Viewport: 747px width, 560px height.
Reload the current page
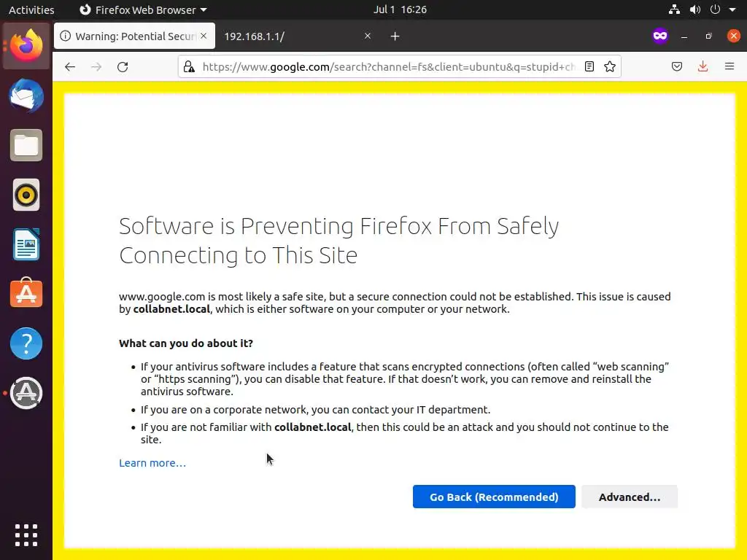123,67
